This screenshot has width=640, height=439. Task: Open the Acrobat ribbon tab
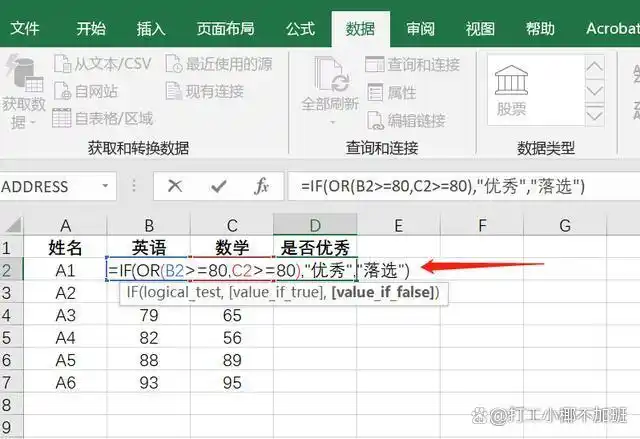612,29
